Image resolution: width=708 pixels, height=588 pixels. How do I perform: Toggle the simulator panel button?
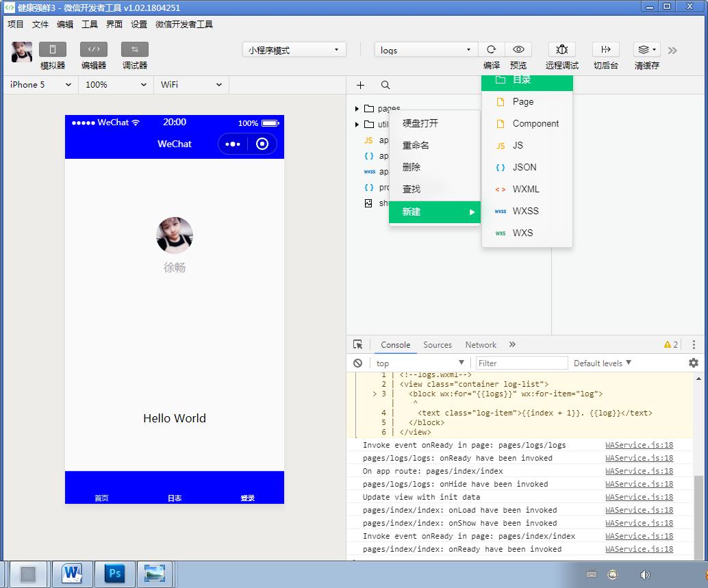pyautogui.click(x=52, y=49)
